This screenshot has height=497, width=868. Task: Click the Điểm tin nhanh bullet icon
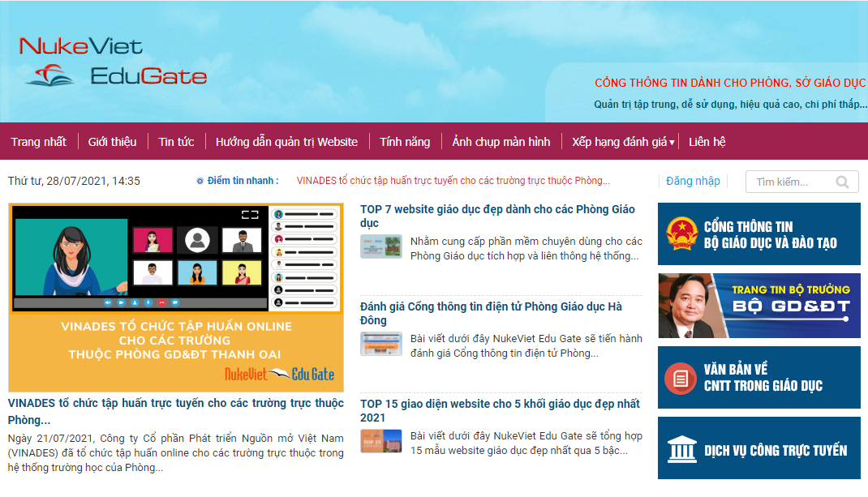pos(200,181)
